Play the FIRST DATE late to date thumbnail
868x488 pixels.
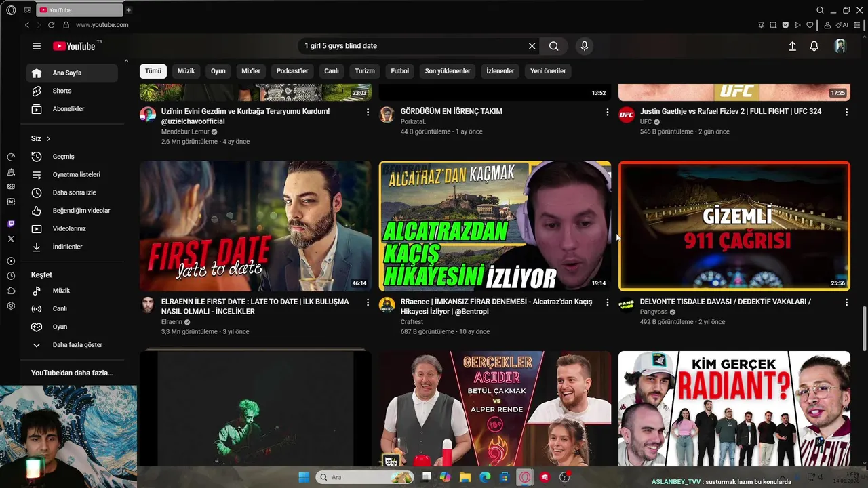pos(256,226)
